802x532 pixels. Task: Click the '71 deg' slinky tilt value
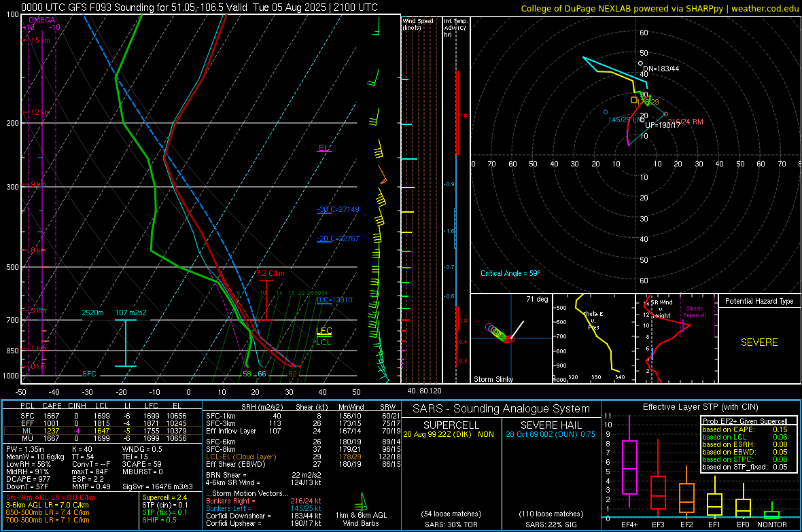(x=537, y=299)
